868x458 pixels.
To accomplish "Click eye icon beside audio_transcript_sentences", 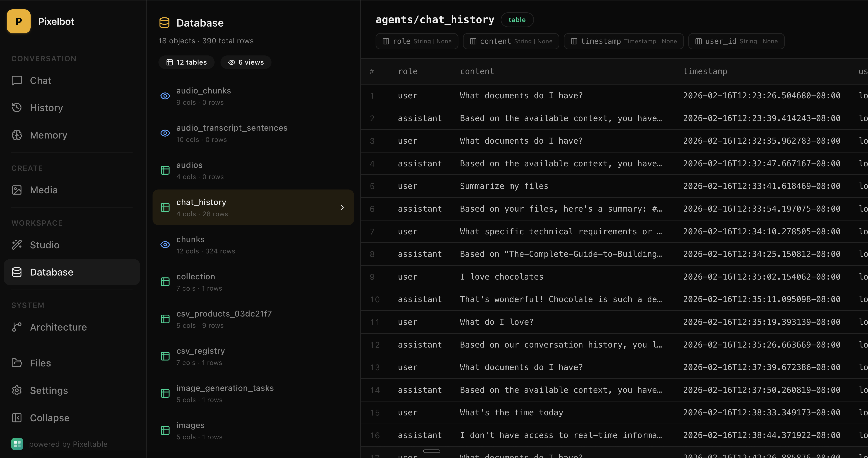I will point(165,133).
